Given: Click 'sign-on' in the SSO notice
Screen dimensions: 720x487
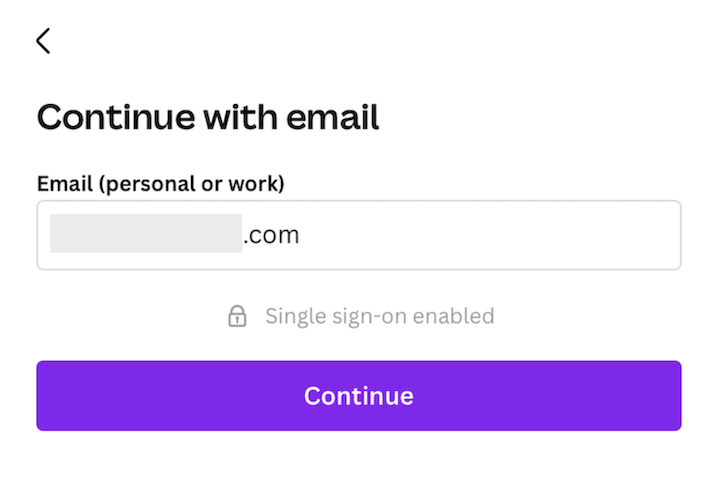Looking at the screenshot, I should pos(369,316).
